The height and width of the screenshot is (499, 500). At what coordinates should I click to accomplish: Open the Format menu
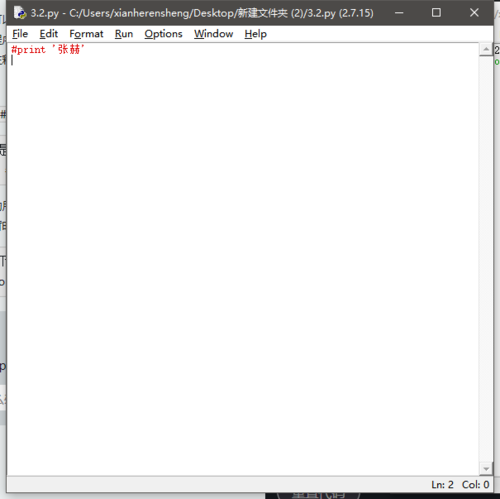pyautogui.click(x=86, y=34)
